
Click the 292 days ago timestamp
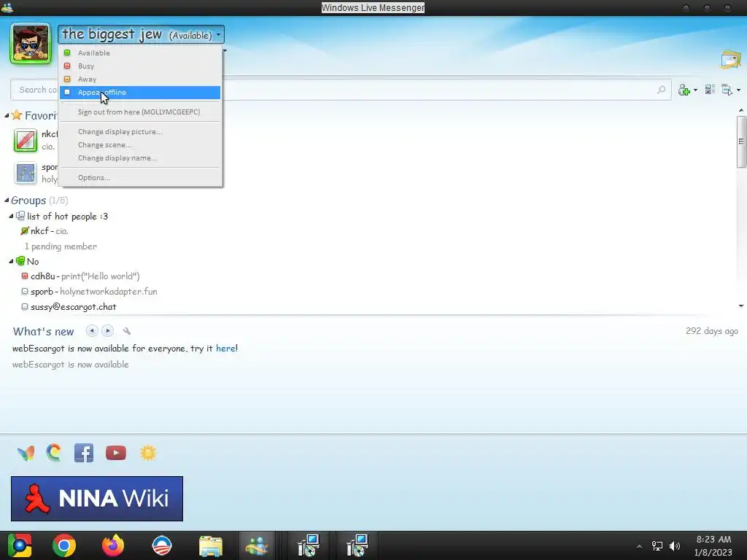[x=712, y=331]
